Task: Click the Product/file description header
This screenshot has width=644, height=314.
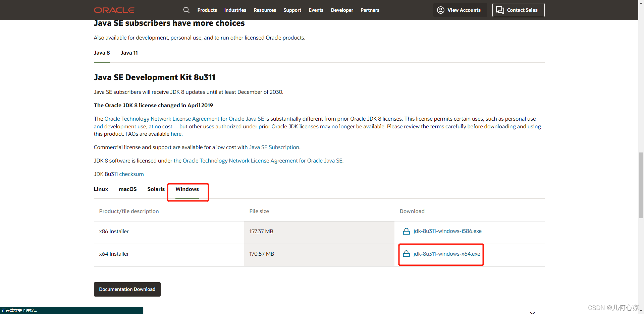Action: coord(129,211)
